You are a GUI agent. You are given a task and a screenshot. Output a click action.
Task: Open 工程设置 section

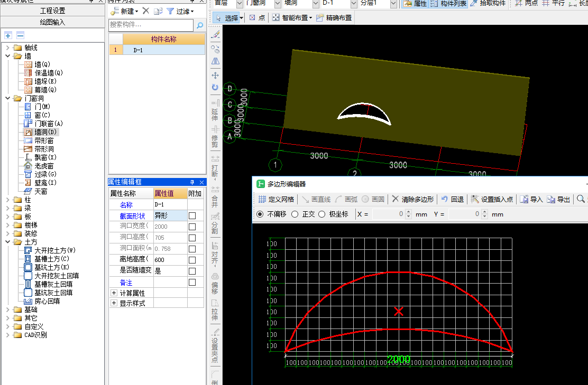coord(52,11)
